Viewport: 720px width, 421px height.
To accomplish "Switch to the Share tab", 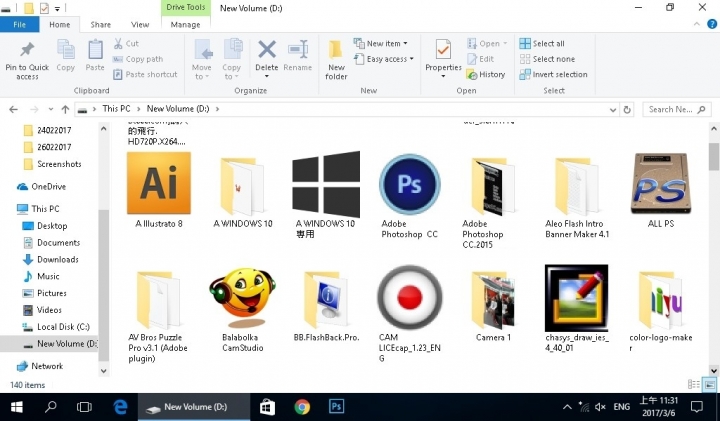I will (x=101, y=24).
